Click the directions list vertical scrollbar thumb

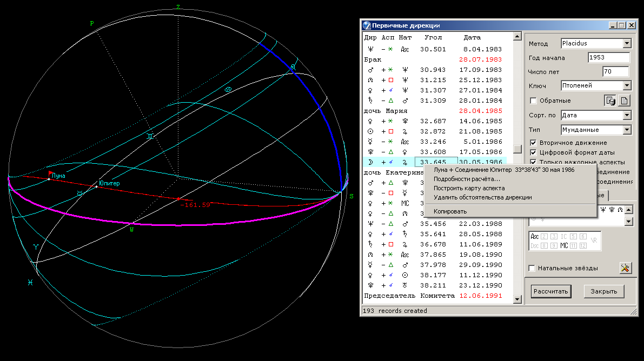(x=517, y=150)
